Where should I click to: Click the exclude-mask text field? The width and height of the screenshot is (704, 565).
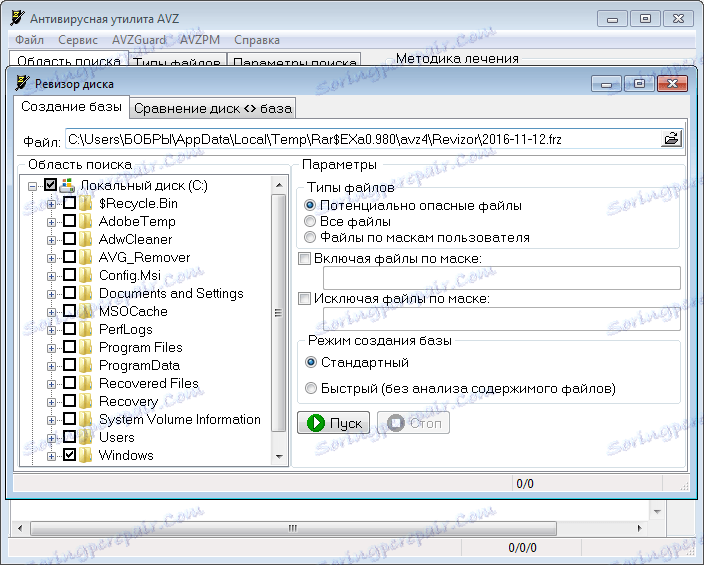[x=502, y=319]
